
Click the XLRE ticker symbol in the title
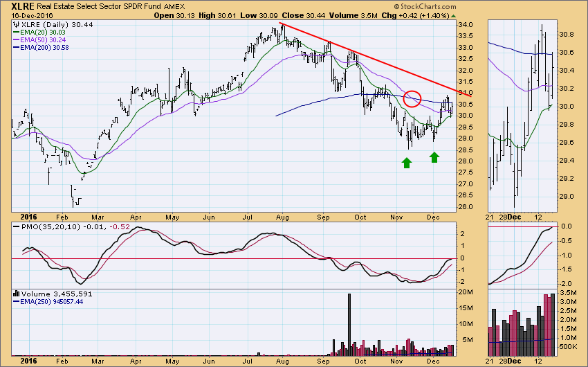pos(23,6)
